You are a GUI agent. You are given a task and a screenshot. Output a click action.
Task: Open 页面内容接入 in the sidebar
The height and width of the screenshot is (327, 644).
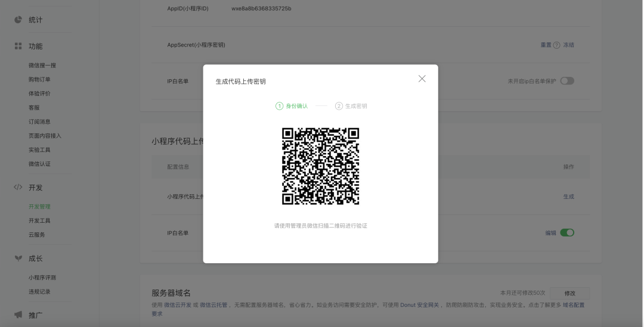pyautogui.click(x=45, y=136)
